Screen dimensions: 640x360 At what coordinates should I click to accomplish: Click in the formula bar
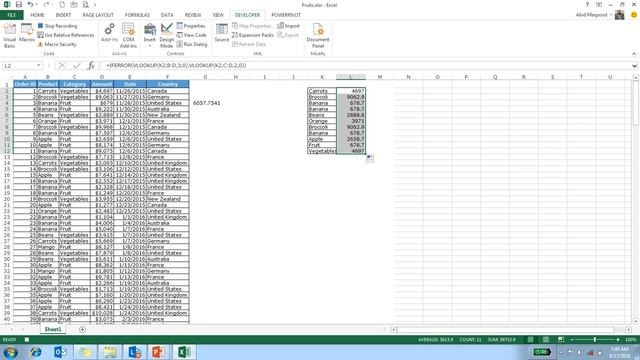[x=366, y=65]
